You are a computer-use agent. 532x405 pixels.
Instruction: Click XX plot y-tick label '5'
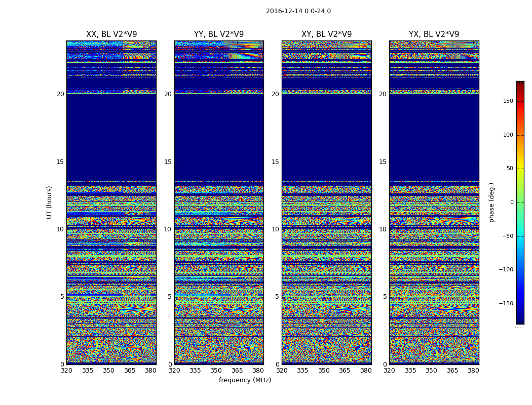tap(62, 297)
